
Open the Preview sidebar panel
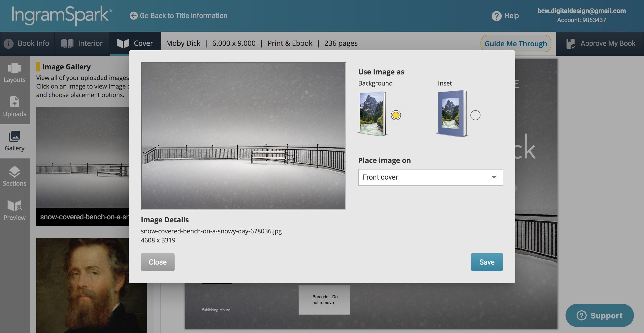tap(15, 210)
